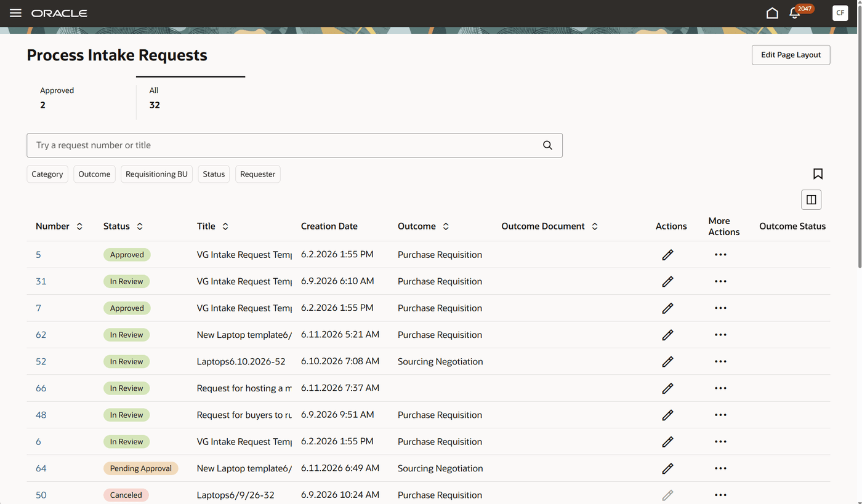862x504 pixels.
Task: Open request number 48 link
Action: 41,415
